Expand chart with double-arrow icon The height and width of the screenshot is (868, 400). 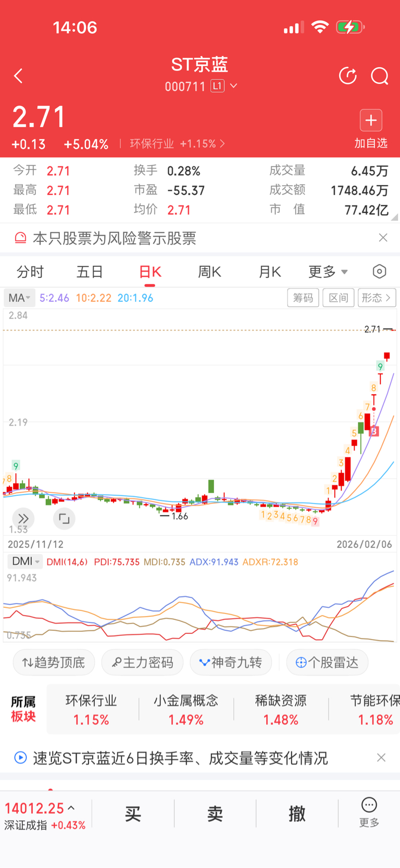point(23,519)
